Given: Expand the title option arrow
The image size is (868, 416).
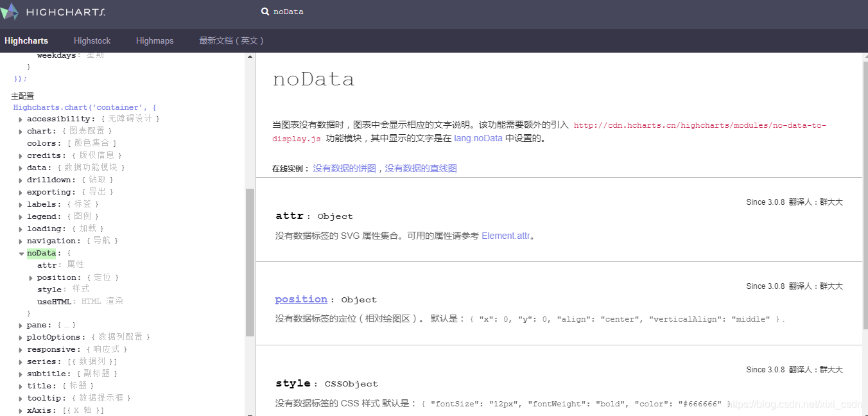Looking at the screenshot, I should [21, 386].
